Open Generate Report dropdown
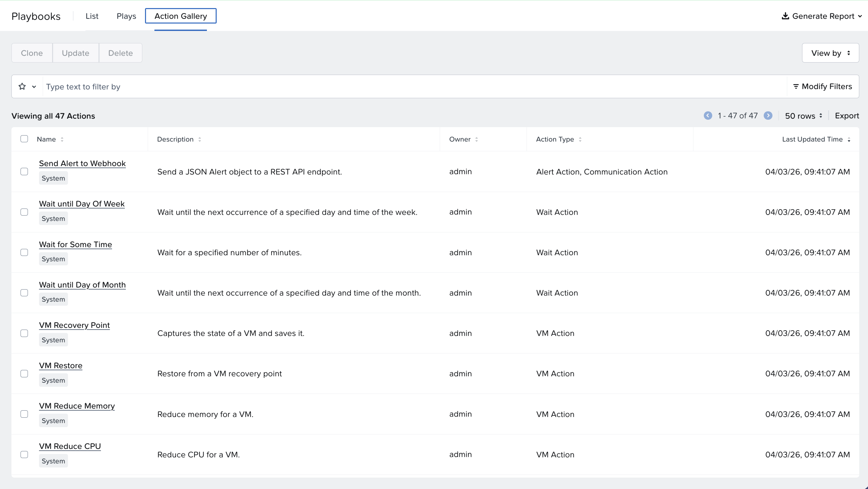 pos(822,16)
